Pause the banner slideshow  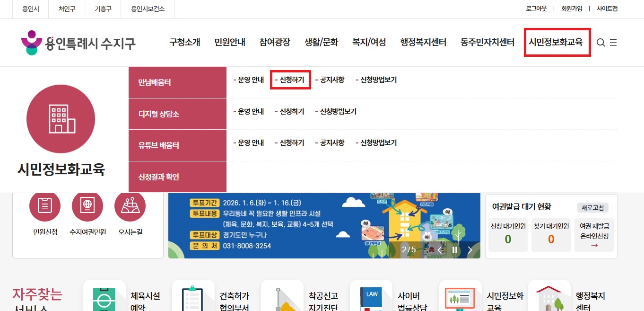pos(455,250)
